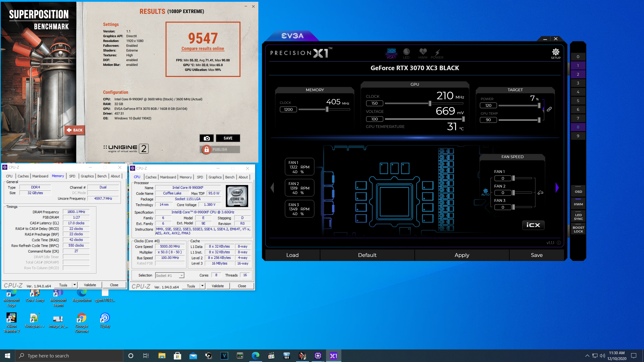Open the Tools dropdown arrow in the CPU tab CPU-Z window
Image resolution: width=644 pixels, height=362 pixels.
tap(202, 286)
